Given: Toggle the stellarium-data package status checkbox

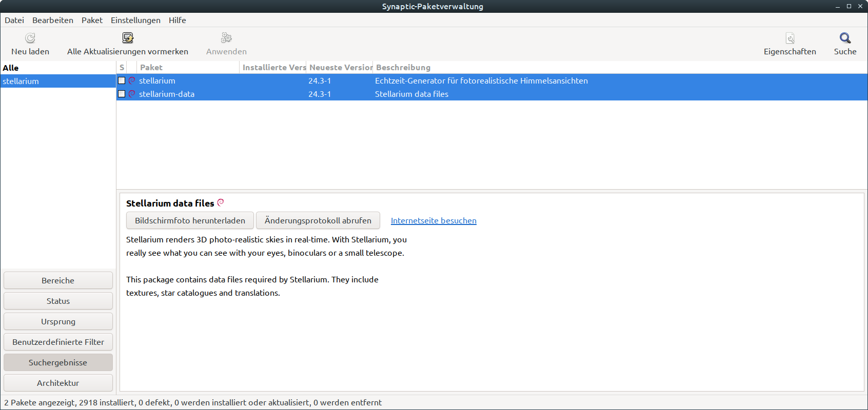Looking at the screenshot, I should point(122,94).
